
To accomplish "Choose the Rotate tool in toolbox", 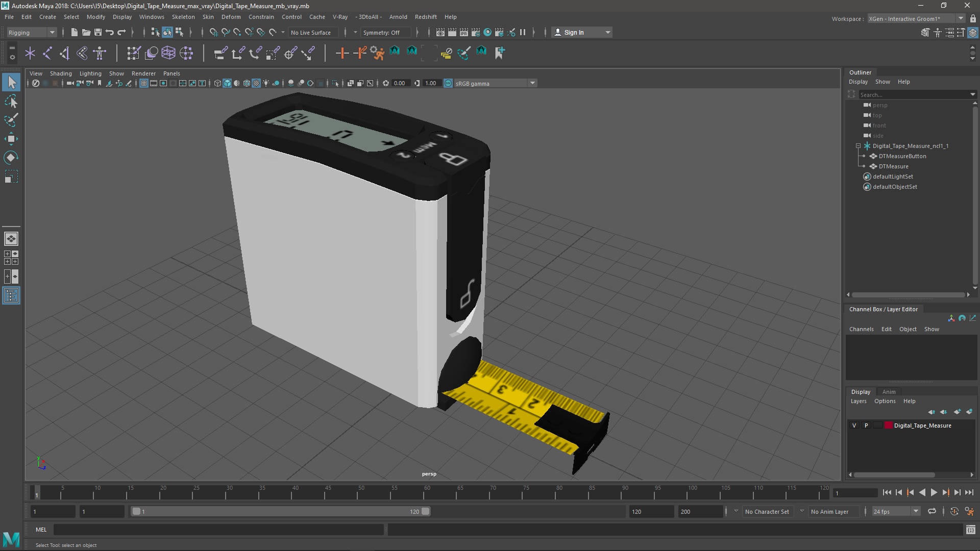I will (x=11, y=158).
